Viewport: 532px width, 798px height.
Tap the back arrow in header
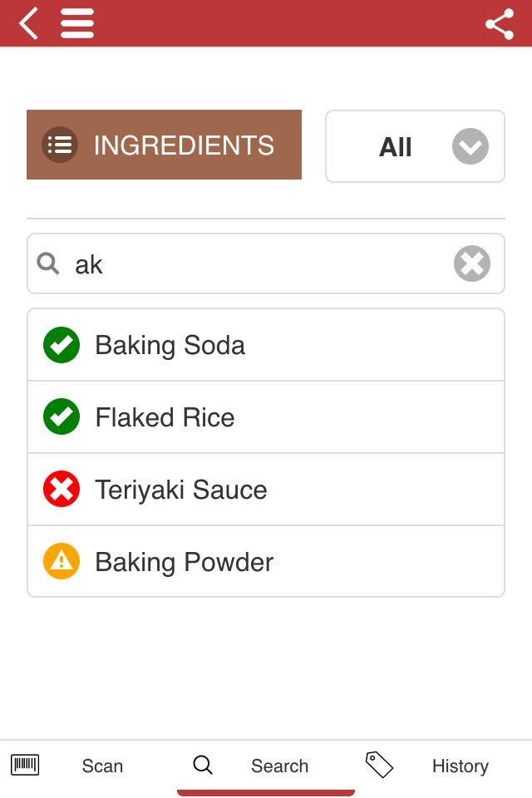tap(28, 23)
